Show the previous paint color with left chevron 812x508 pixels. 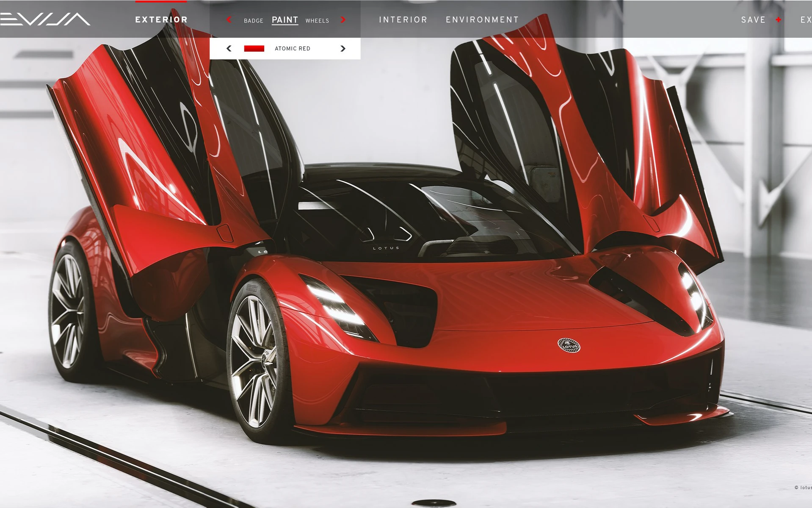[x=229, y=48]
